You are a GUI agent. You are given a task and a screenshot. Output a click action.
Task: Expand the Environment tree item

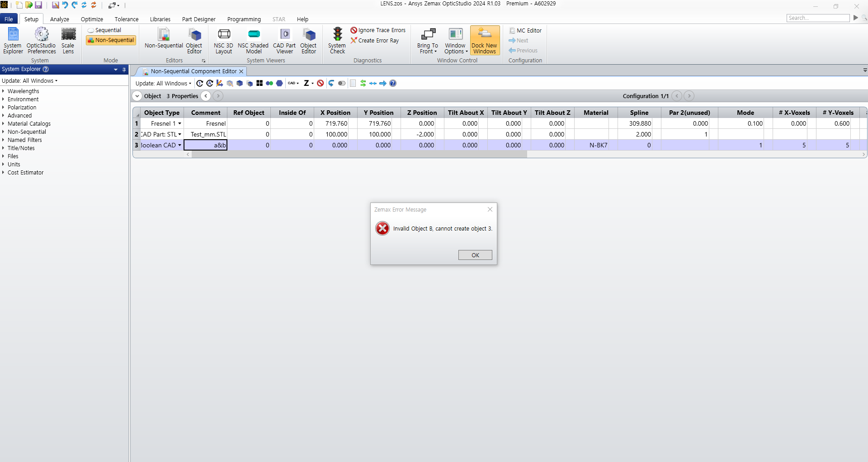point(3,99)
